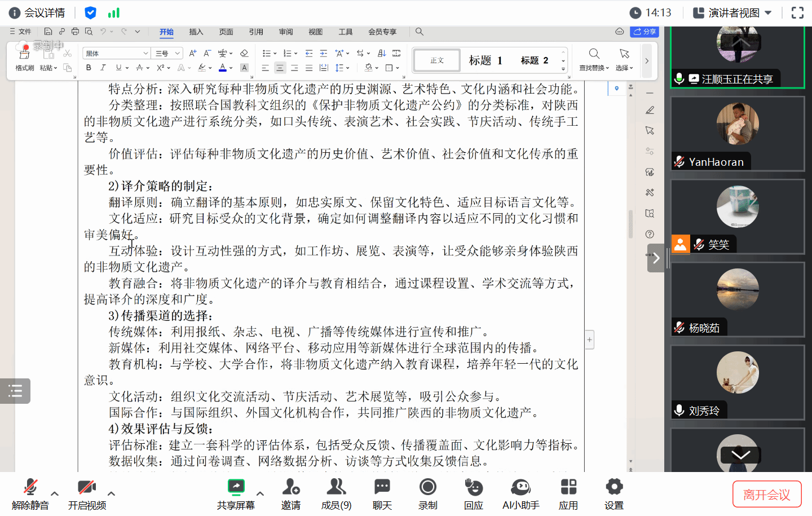This screenshot has width=812, height=516.
Task: Open the 黑体 font name dropdown
Action: pyautogui.click(x=116, y=53)
